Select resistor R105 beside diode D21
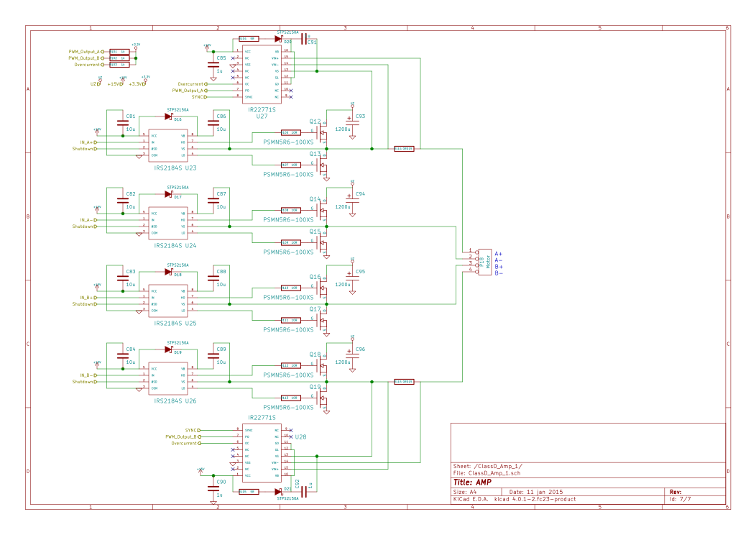The width and height of the screenshot is (756, 535). tap(249, 492)
